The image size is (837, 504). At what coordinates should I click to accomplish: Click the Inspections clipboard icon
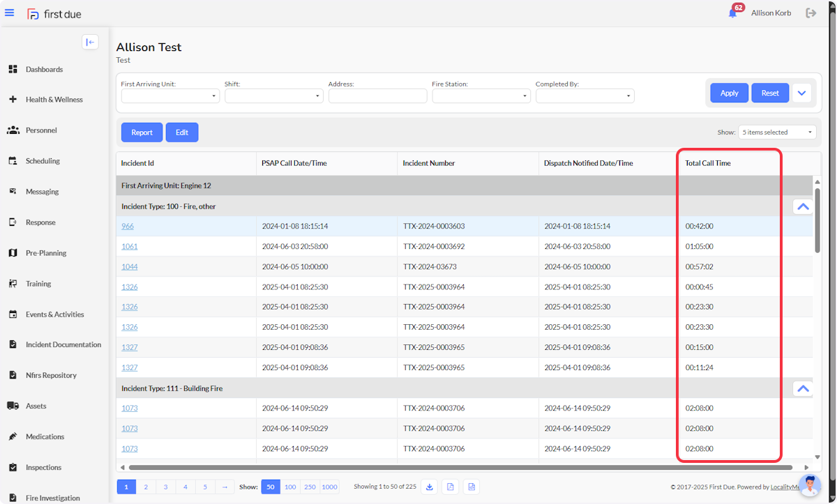[x=13, y=467]
